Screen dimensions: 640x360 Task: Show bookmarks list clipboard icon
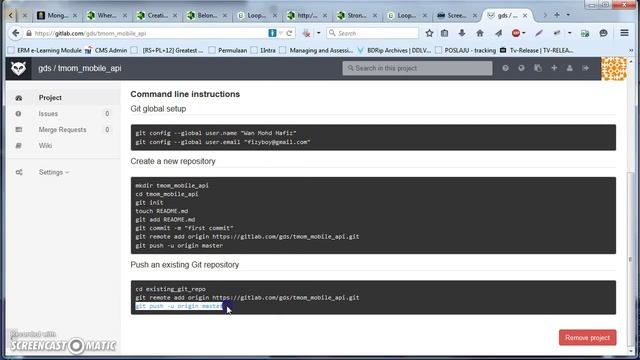tap(444, 33)
